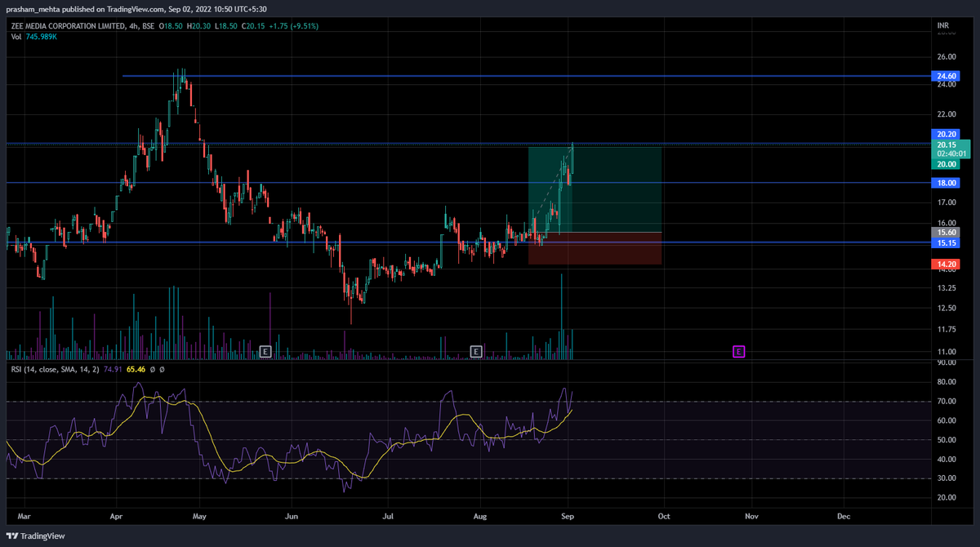Viewport: 980px width, 547px height.
Task: Click the Aug label on time axis
Action: click(480, 516)
